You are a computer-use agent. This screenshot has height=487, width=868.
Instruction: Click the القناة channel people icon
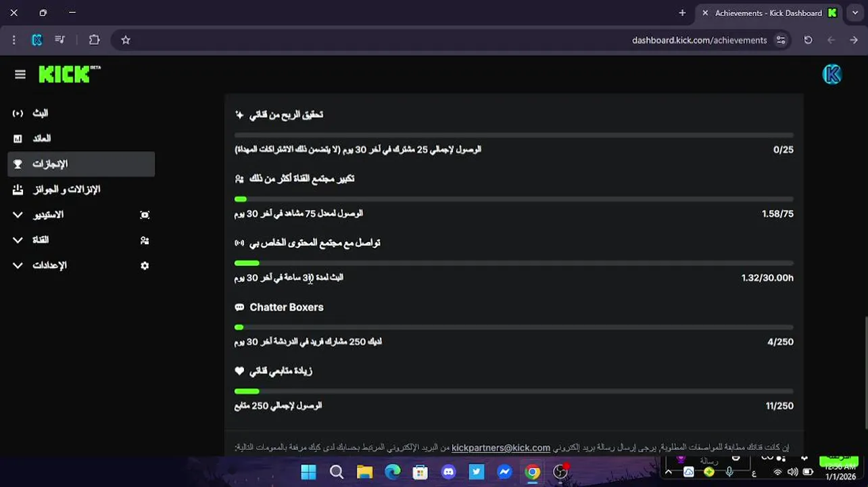coord(145,240)
